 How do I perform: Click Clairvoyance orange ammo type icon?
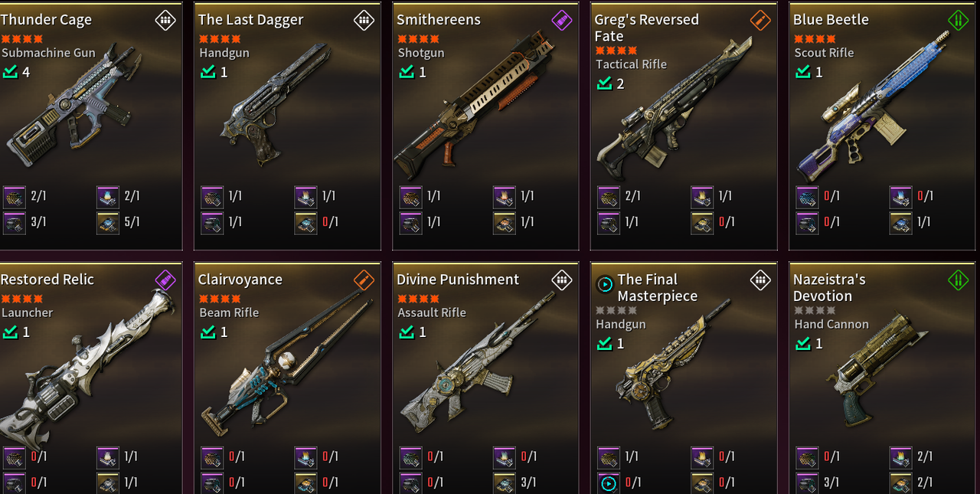364,280
